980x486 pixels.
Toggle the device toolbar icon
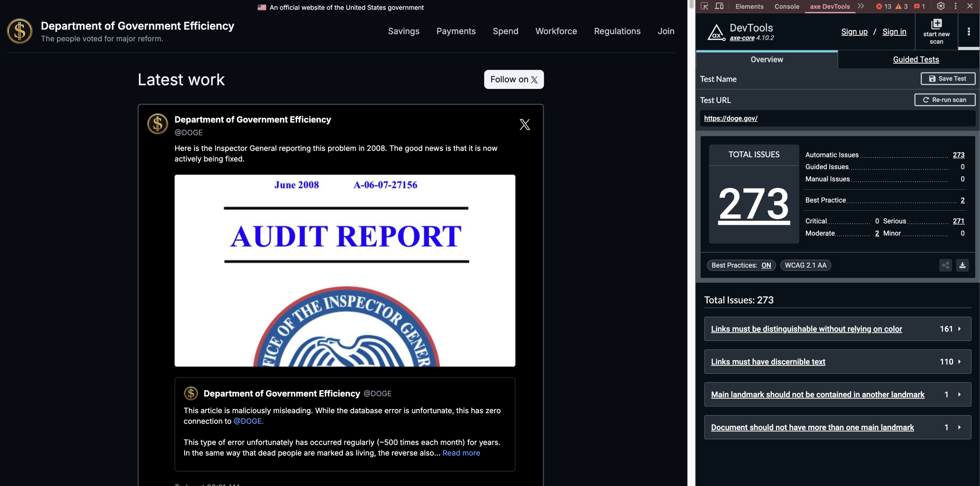coord(719,6)
